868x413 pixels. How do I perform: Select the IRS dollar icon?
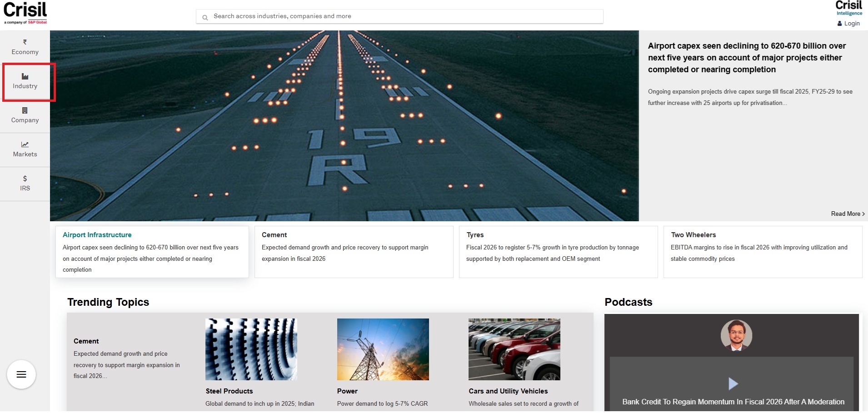click(x=25, y=179)
